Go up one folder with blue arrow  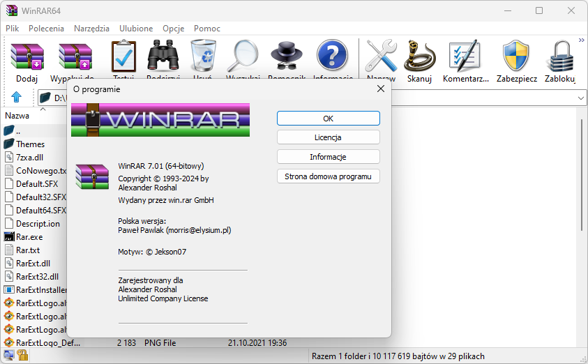(x=16, y=97)
